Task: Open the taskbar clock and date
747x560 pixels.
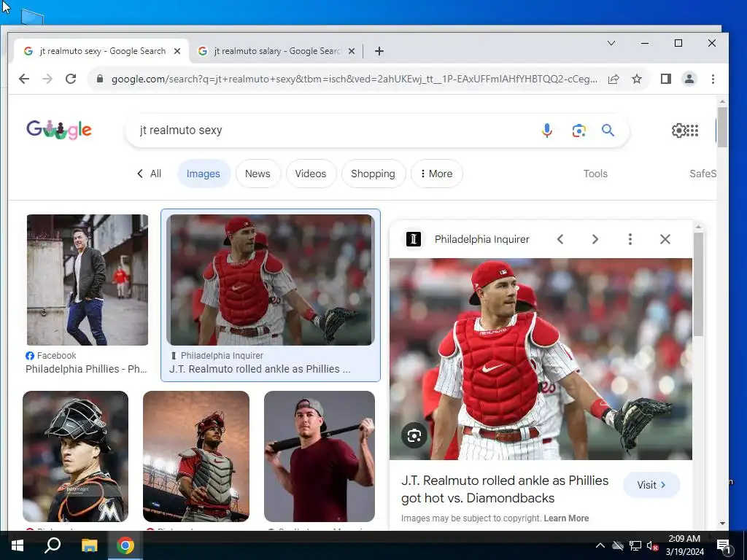Action: coord(684,545)
